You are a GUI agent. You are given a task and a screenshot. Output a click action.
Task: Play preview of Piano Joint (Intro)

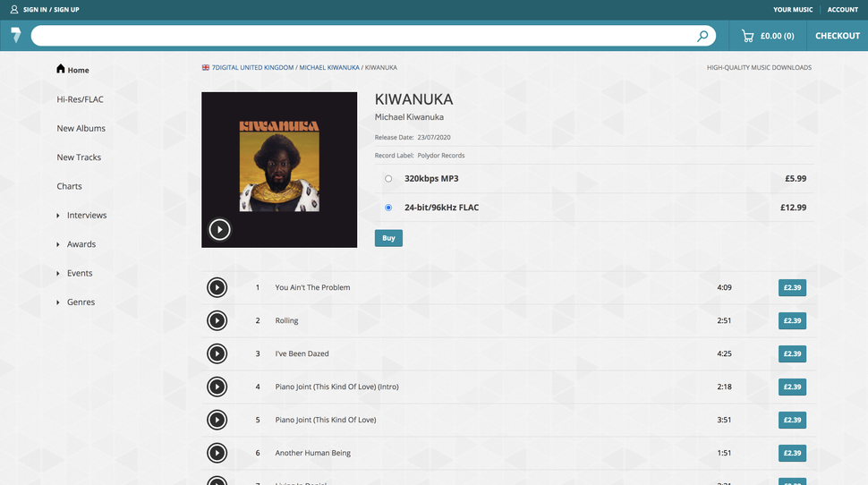point(217,387)
